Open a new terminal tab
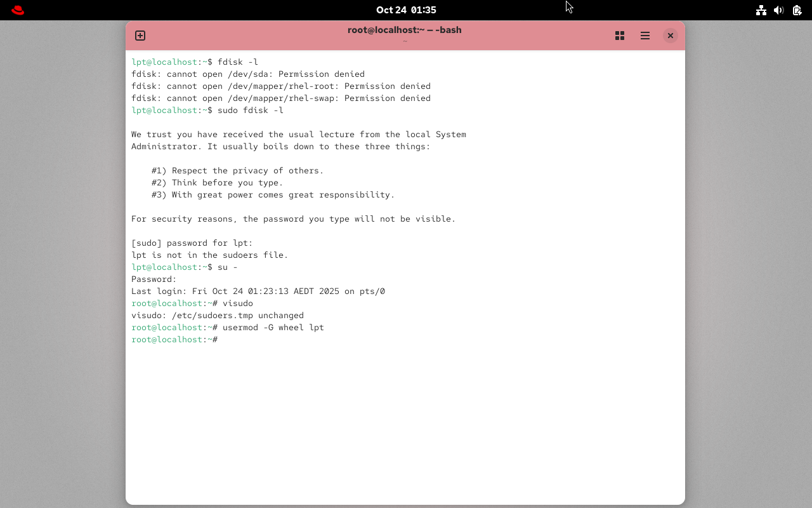Viewport: 812px width, 508px height. [140, 36]
